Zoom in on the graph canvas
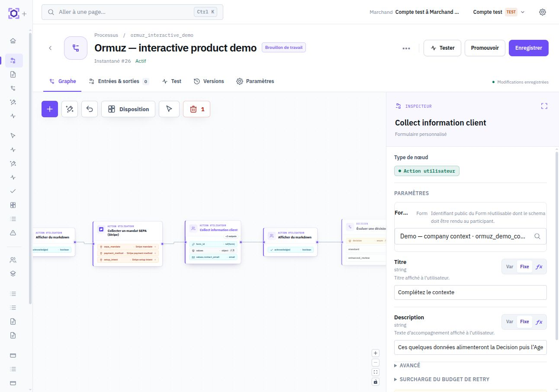The height and width of the screenshot is (392, 559). tap(376, 353)
